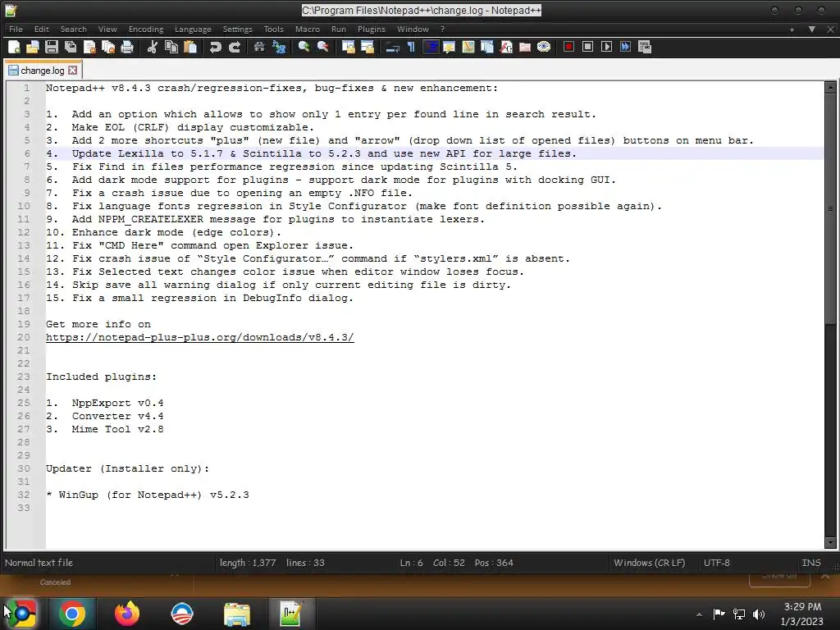Click the UTF-8 encoding status entry

coord(717,563)
